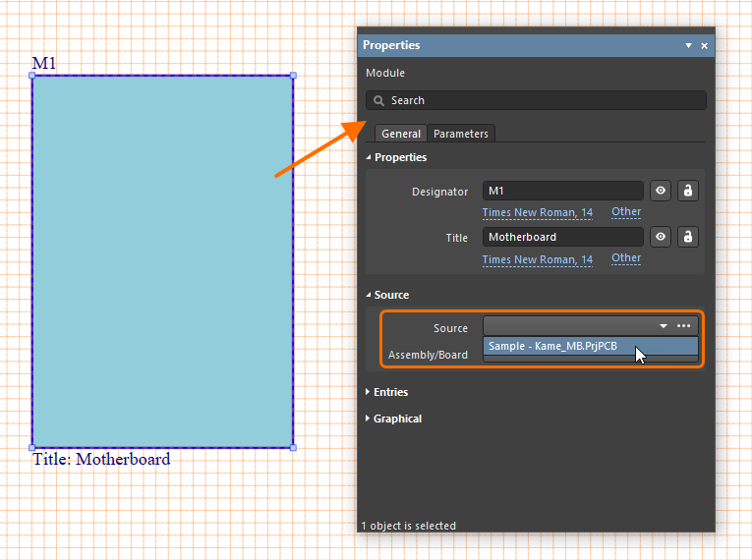This screenshot has width=752, height=560.
Task: Click the search magnifier icon in Properties
Action: tap(378, 100)
